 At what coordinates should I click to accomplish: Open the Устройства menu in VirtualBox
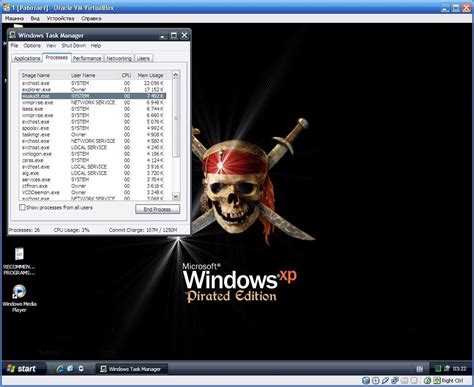[60, 18]
